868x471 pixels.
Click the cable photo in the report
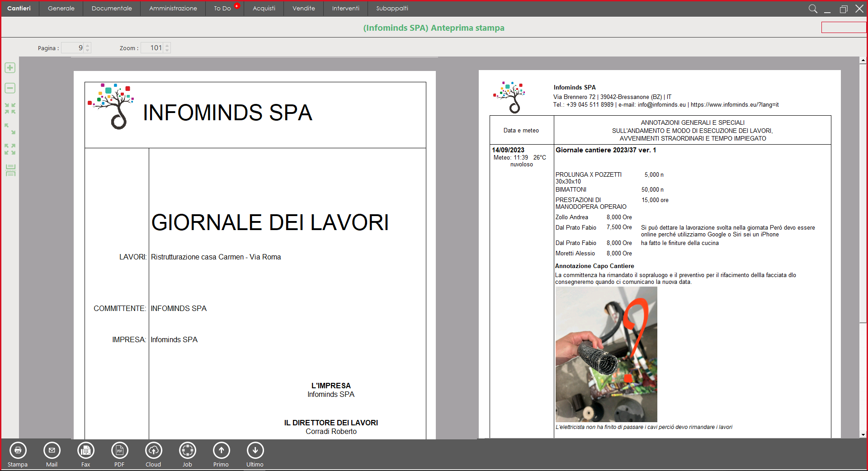pyautogui.click(x=606, y=354)
